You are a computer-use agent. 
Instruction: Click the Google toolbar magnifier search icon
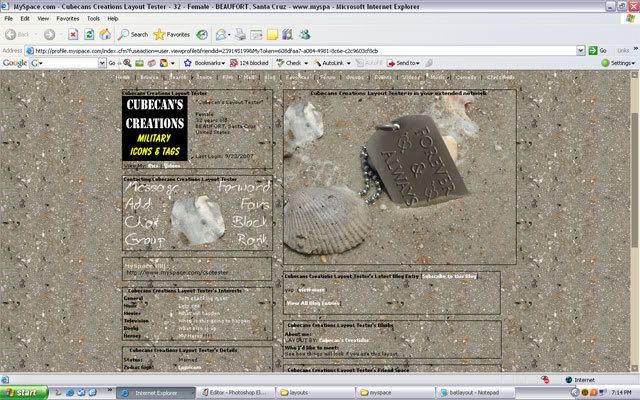point(128,63)
